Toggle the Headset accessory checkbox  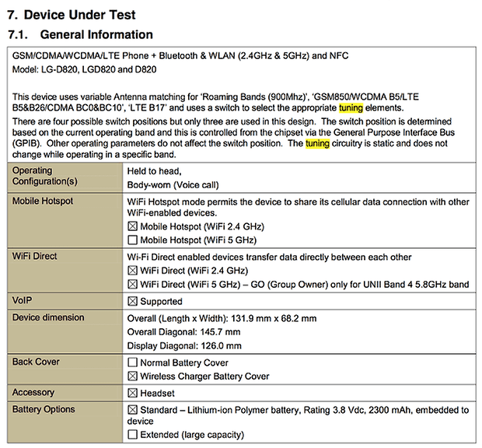132,393
